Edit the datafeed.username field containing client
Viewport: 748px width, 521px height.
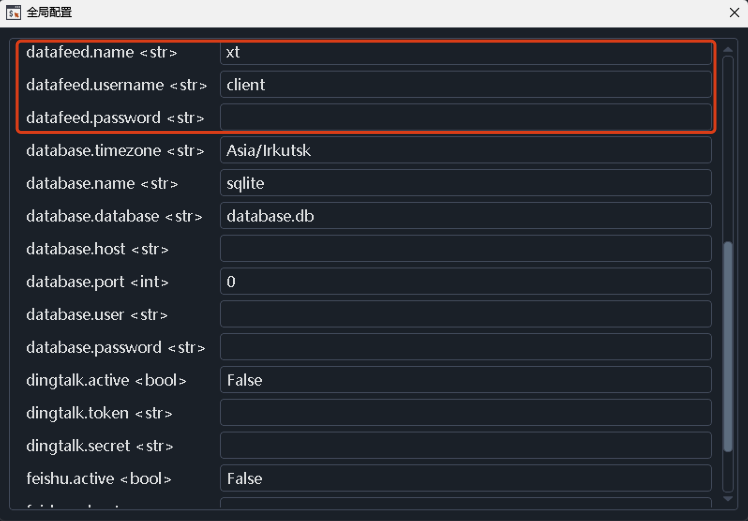coord(466,84)
